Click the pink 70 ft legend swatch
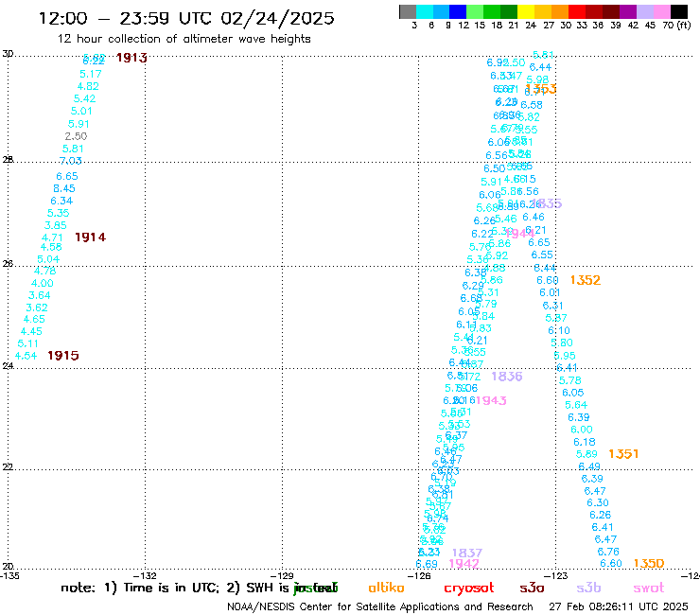Screen dimensions: 700x615 click(x=661, y=11)
